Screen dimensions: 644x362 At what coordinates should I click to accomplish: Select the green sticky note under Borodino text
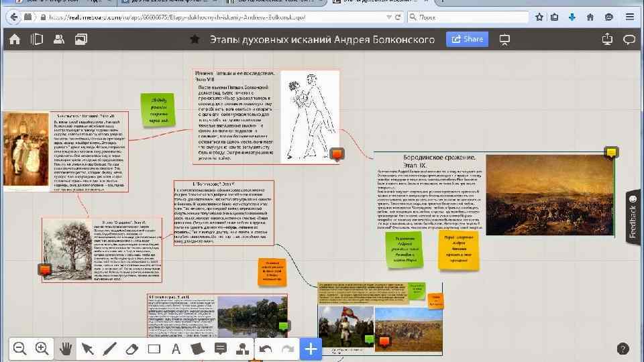404,249
